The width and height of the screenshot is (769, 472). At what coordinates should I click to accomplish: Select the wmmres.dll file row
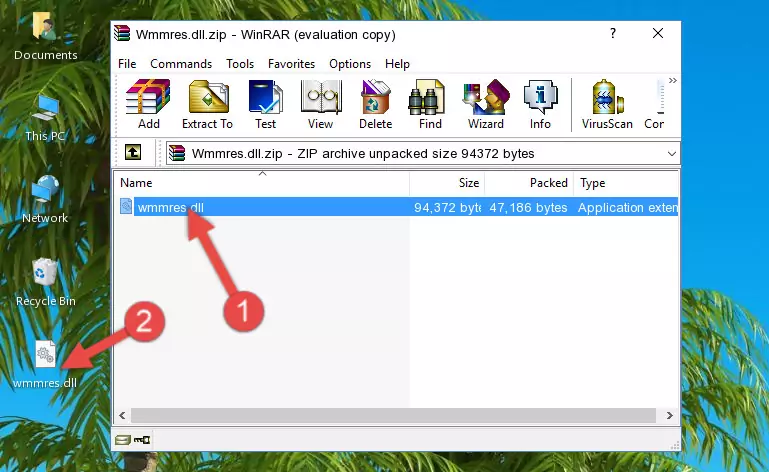click(x=397, y=207)
